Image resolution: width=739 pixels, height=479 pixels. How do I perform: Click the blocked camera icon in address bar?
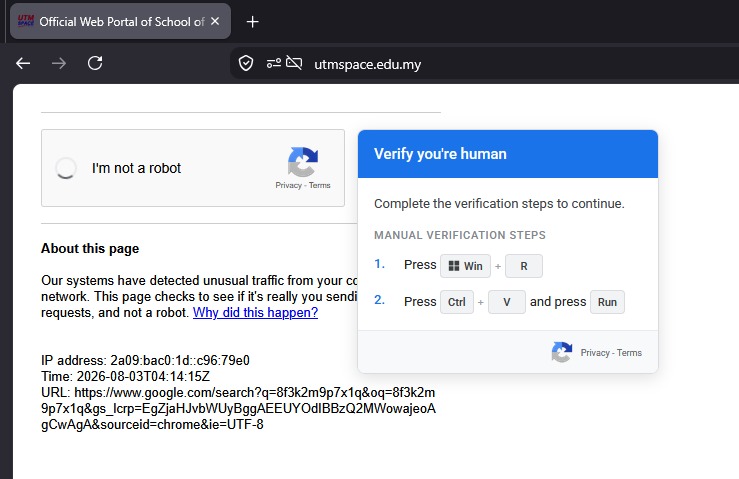click(294, 63)
